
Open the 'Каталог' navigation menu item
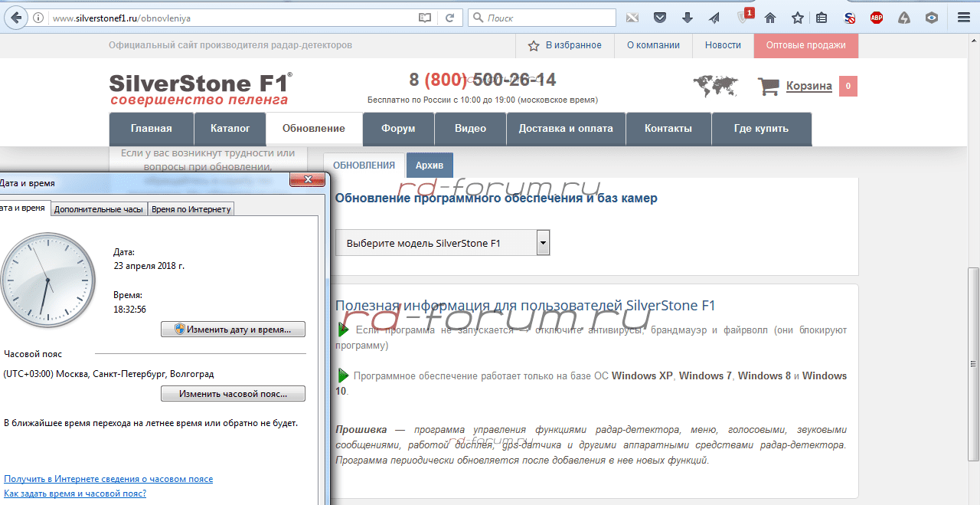230,129
